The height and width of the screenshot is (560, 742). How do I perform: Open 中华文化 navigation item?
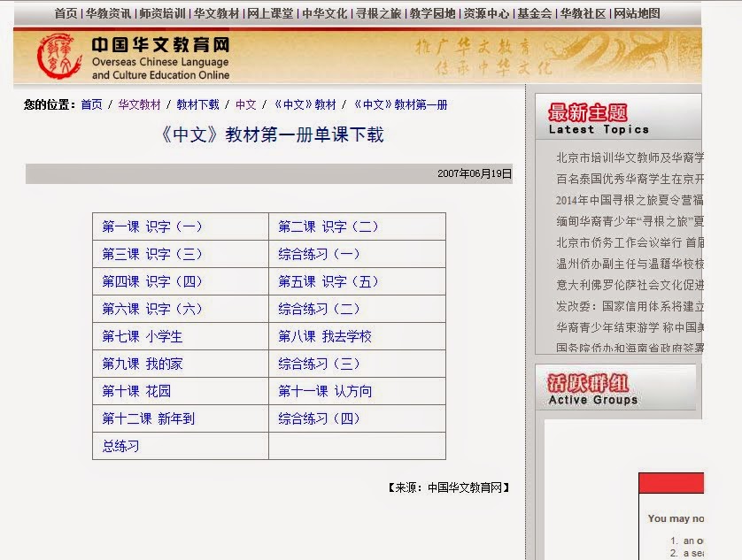point(325,14)
